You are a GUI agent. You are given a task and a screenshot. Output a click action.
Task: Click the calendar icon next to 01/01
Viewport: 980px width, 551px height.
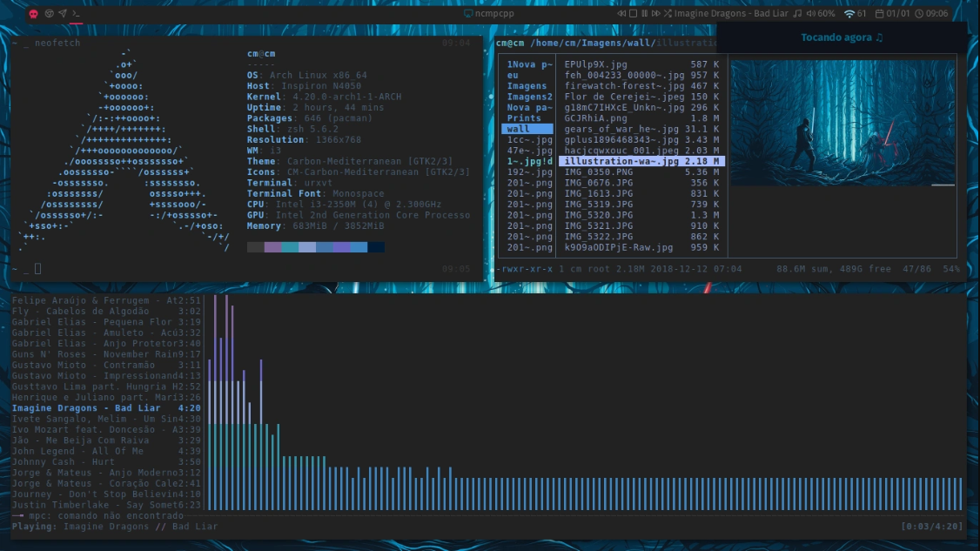880,13
